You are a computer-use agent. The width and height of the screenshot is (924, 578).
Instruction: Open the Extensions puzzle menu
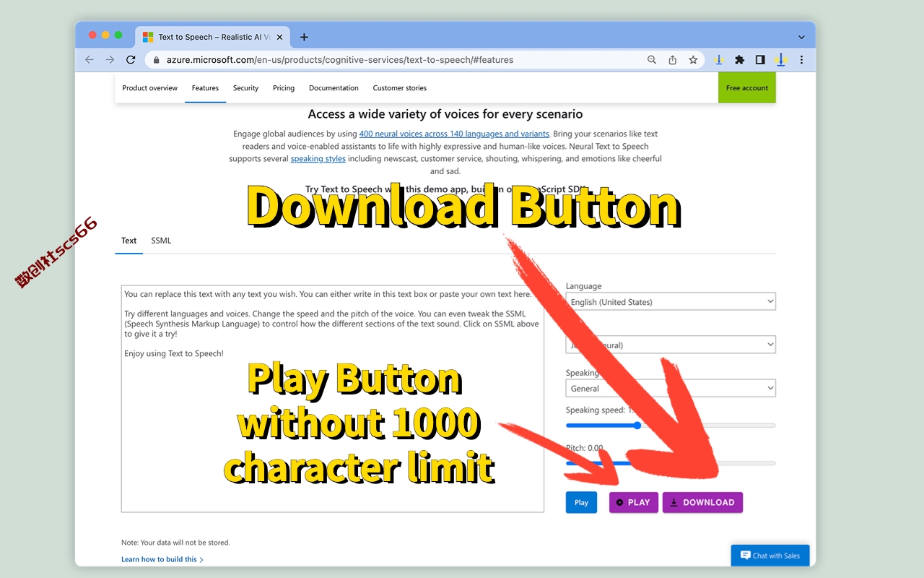(x=739, y=60)
